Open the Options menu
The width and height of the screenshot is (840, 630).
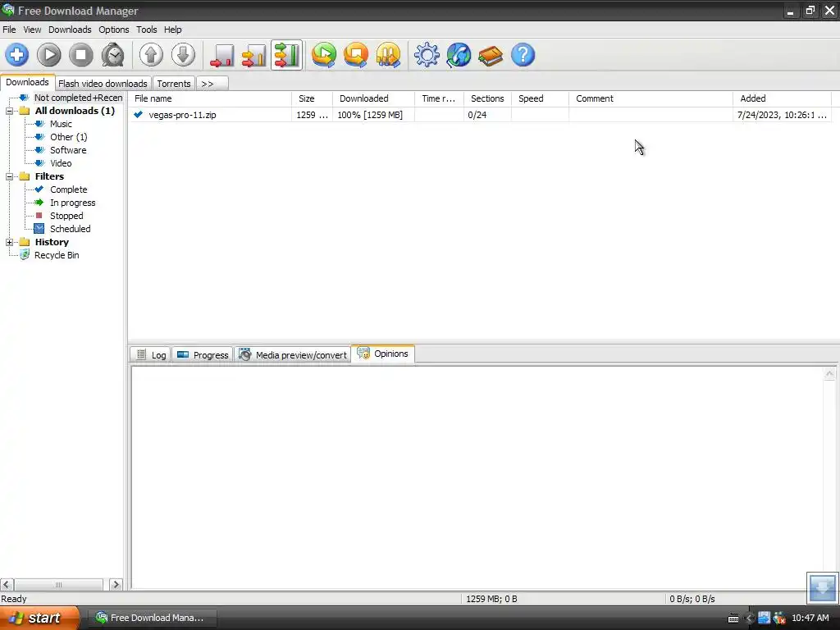113,30
